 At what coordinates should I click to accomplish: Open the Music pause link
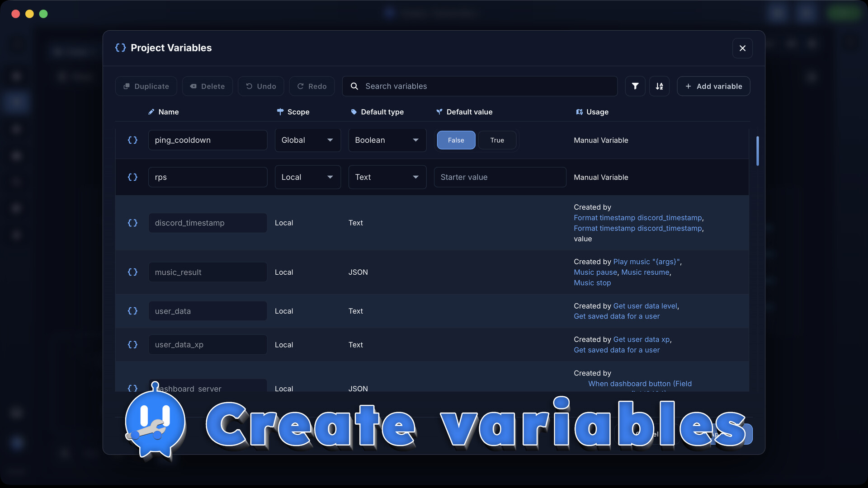[595, 272]
